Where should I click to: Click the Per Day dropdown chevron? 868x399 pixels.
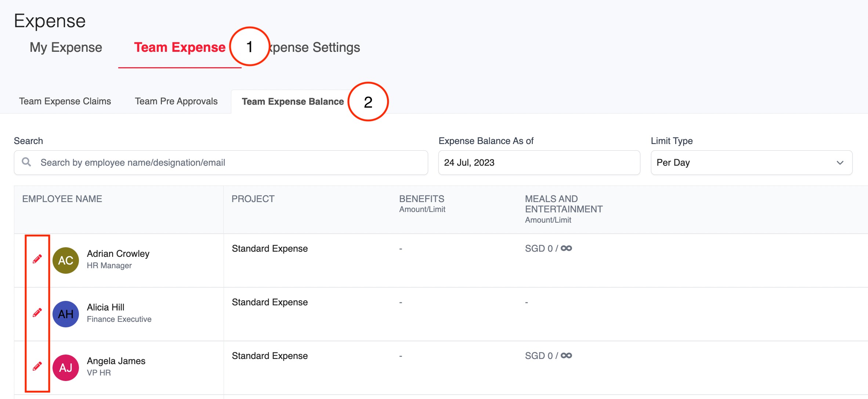point(840,162)
